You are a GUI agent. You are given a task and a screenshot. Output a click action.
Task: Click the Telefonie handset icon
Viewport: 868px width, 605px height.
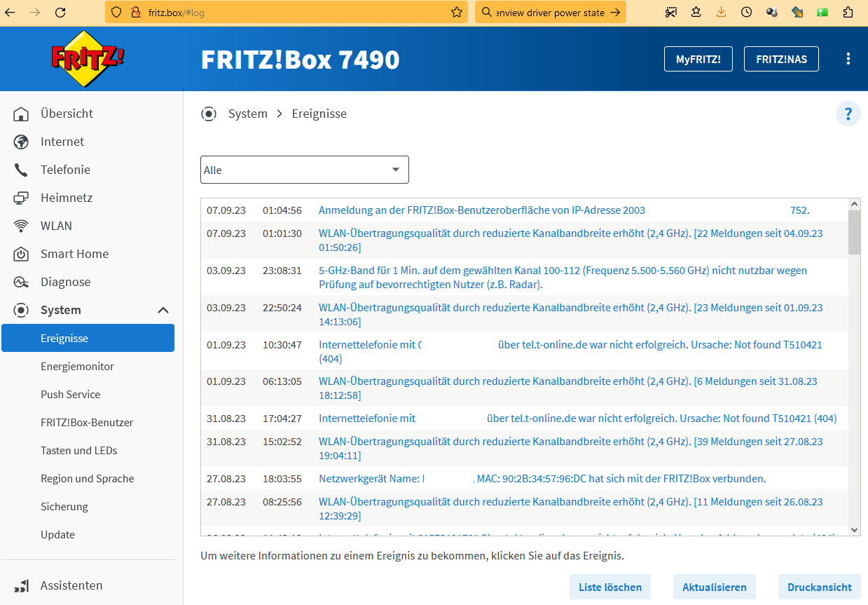[22, 170]
